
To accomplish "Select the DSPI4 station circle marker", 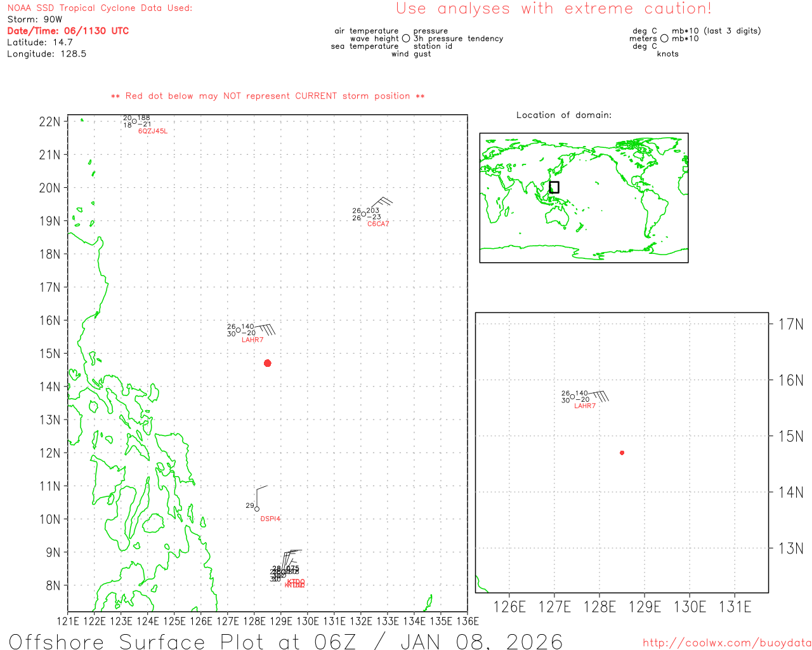I will point(257,509).
